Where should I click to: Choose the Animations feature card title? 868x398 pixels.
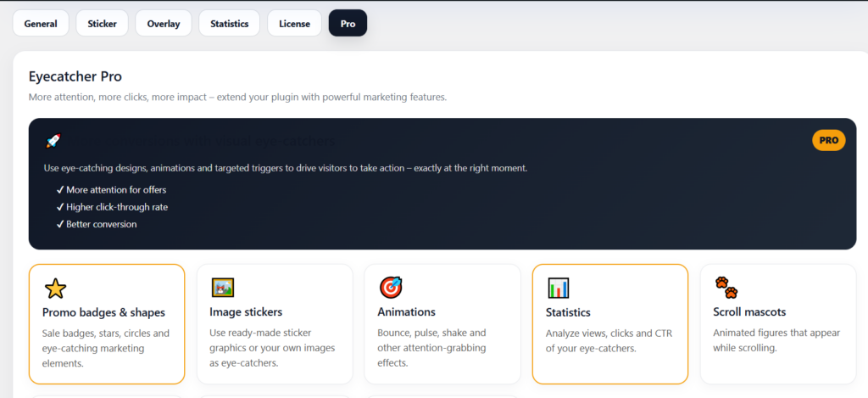tap(406, 312)
